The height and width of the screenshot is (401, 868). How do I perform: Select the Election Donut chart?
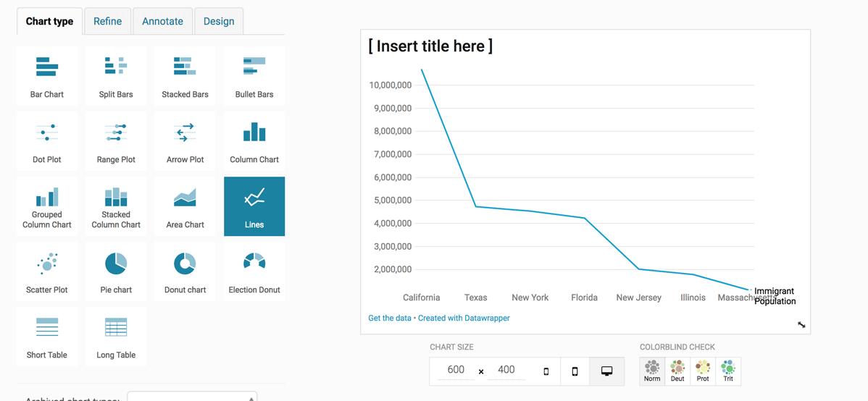(x=254, y=271)
